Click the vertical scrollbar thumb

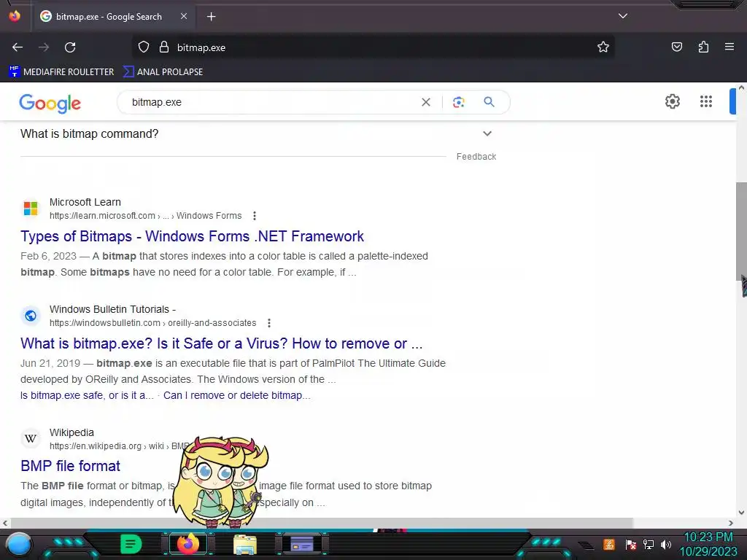tap(741, 231)
